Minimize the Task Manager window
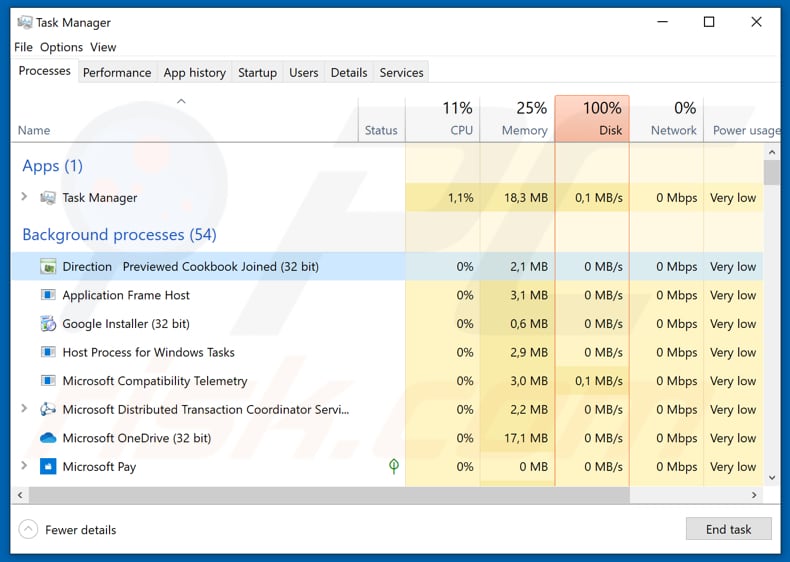Viewport: 790px width, 562px height. (x=663, y=22)
